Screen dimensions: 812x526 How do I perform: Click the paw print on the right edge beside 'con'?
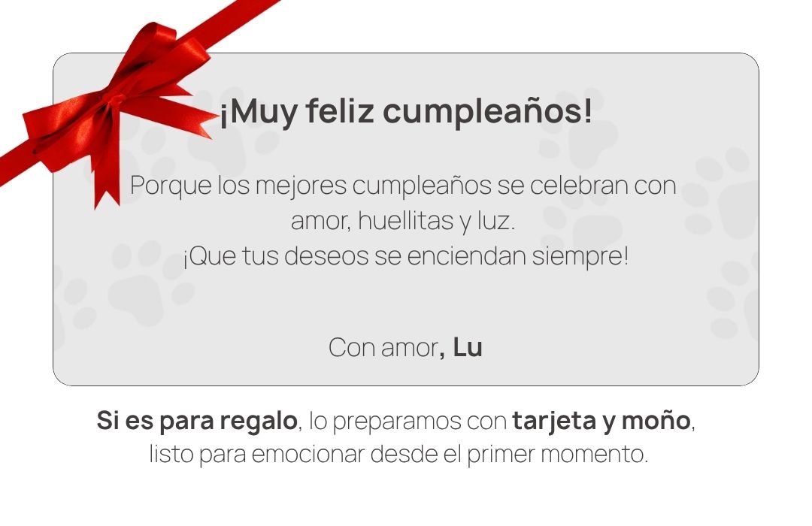(723, 197)
